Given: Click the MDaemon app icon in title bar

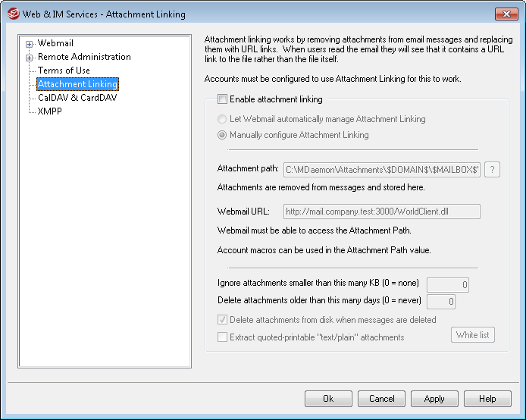Looking at the screenshot, I should (x=11, y=14).
